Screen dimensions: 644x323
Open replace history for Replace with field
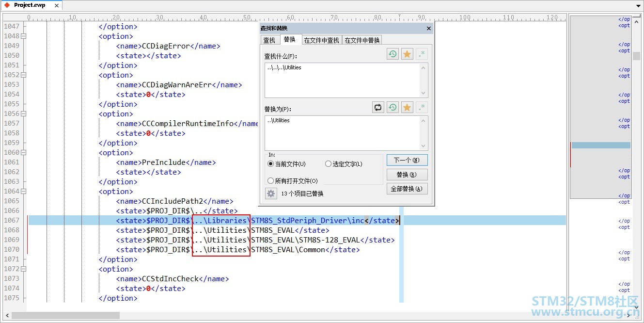pos(393,107)
